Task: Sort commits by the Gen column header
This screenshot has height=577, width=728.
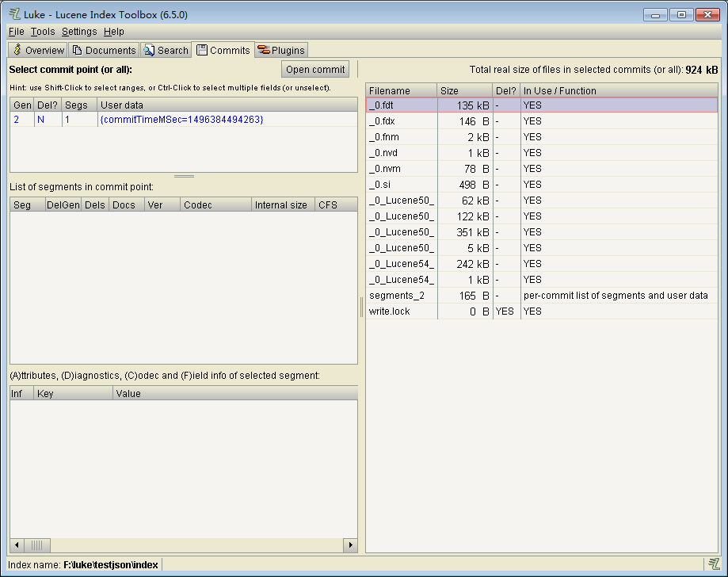Action: pos(22,105)
